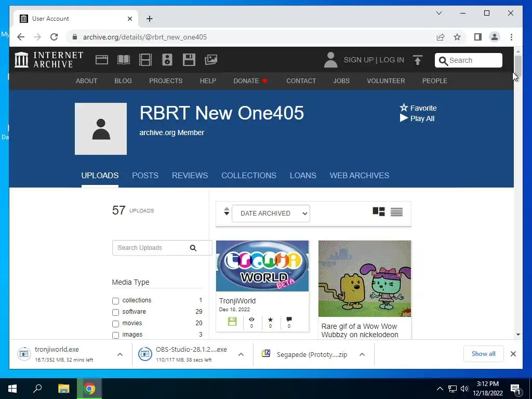Click the magnifier in Search Uploads box

(x=193, y=248)
